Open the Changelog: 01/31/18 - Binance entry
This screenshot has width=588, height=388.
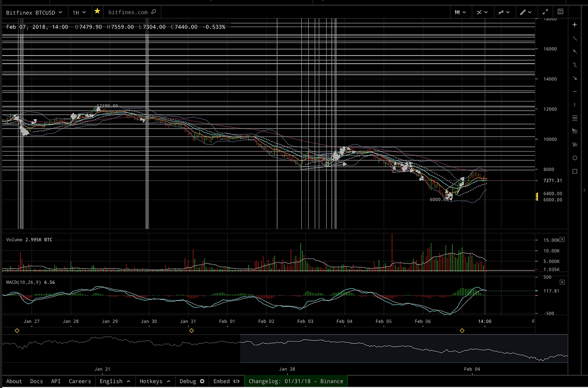[296, 381]
